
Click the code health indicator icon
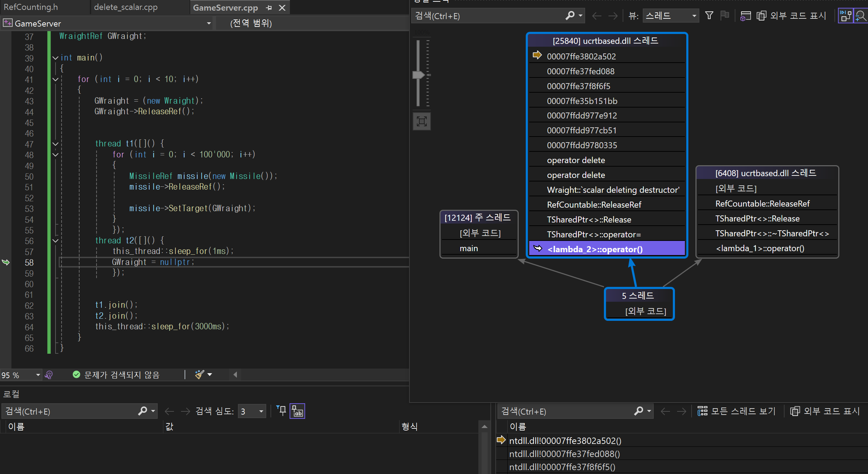(x=49, y=375)
